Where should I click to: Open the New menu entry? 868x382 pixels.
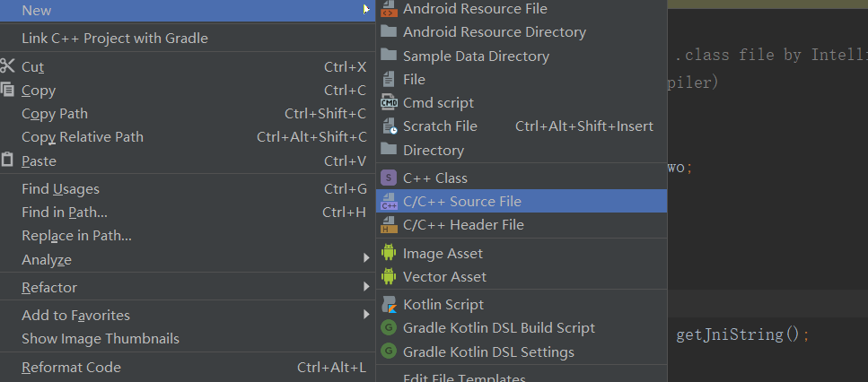tap(188, 11)
